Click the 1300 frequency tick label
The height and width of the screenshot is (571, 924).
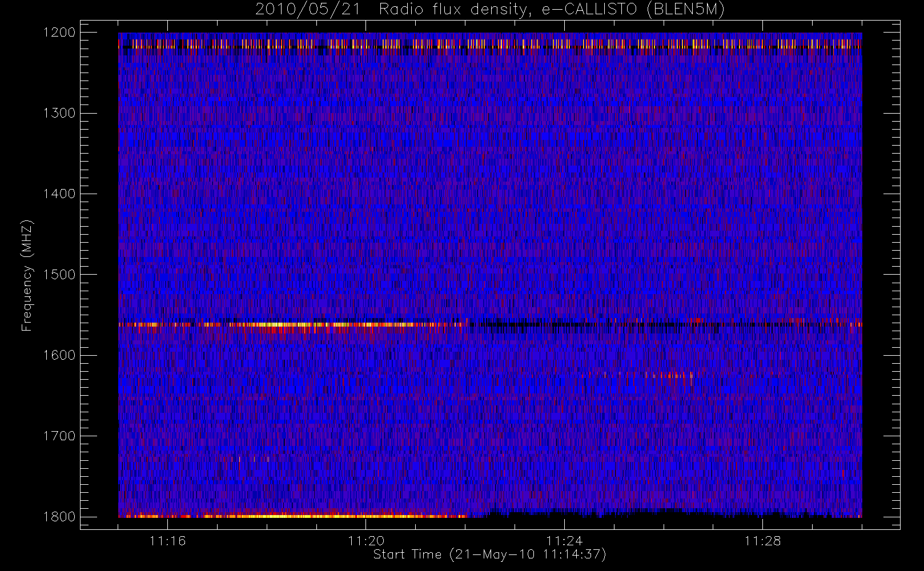tap(59, 113)
